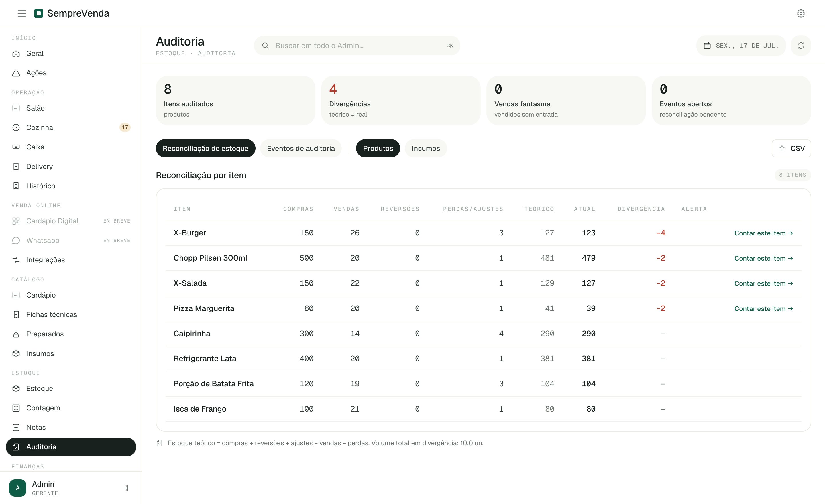Click the PERDAS/AJUSTES column header
The height and width of the screenshot is (504, 825).
coord(473,209)
